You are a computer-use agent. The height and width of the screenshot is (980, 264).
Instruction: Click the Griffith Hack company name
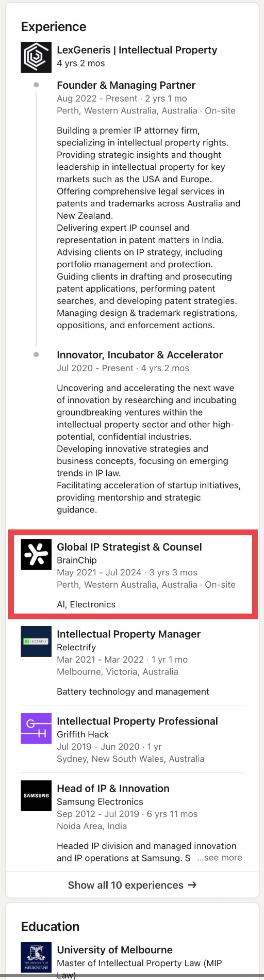pyautogui.click(x=83, y=734)
